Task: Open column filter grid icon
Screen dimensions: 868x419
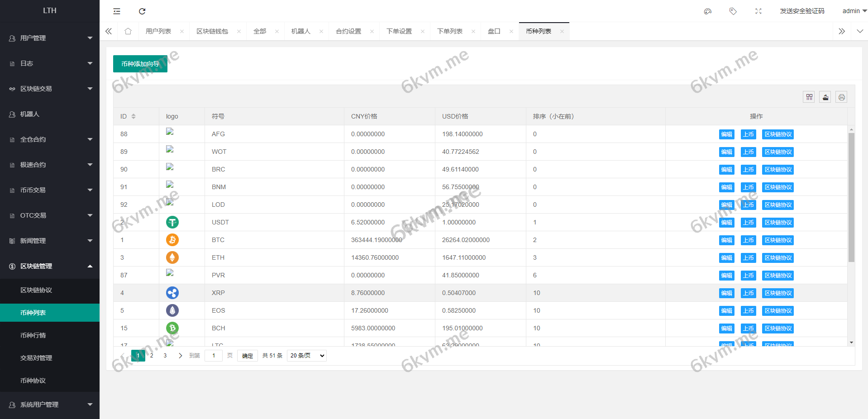Action: [809, 97]
